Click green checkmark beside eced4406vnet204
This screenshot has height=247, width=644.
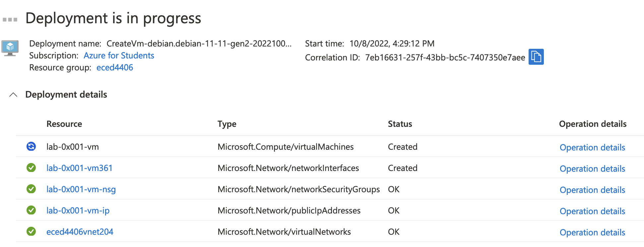31,231
